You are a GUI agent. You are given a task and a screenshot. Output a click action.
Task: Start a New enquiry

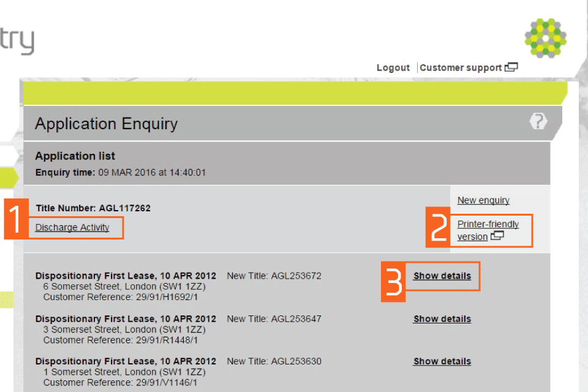[x=483, y=200]
